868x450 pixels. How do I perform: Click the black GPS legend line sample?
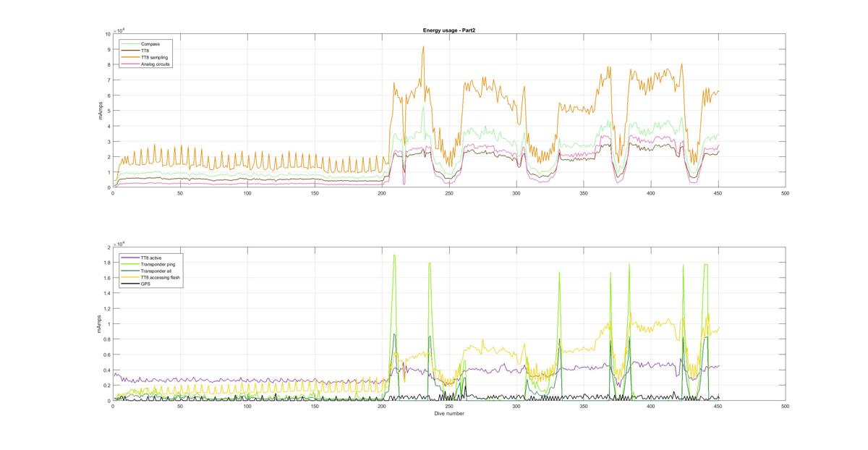(130, 284)
